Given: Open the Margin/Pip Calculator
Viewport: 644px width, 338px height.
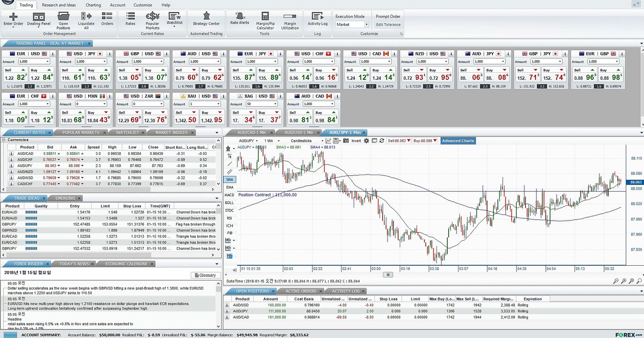Looking at the screenshot, I should point(265,21).
